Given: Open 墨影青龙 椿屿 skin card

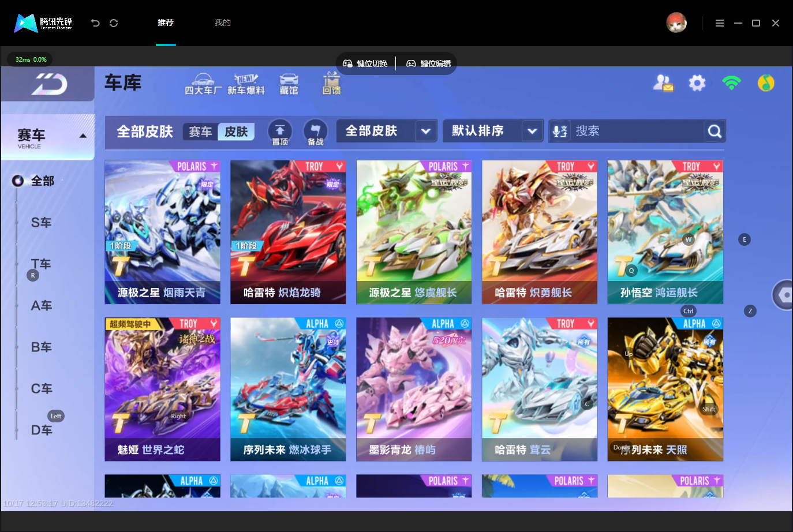Looking at the screenshot, I should pyautogui.click(x=414, y=389).
